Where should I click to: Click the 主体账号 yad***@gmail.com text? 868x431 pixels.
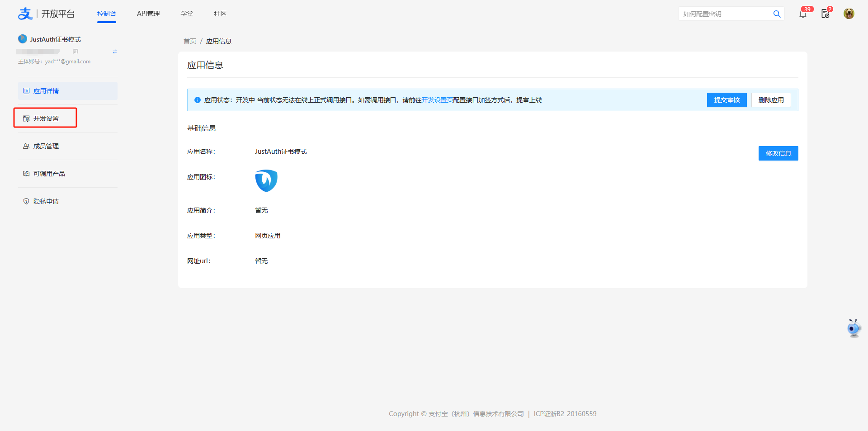[54, 62]
